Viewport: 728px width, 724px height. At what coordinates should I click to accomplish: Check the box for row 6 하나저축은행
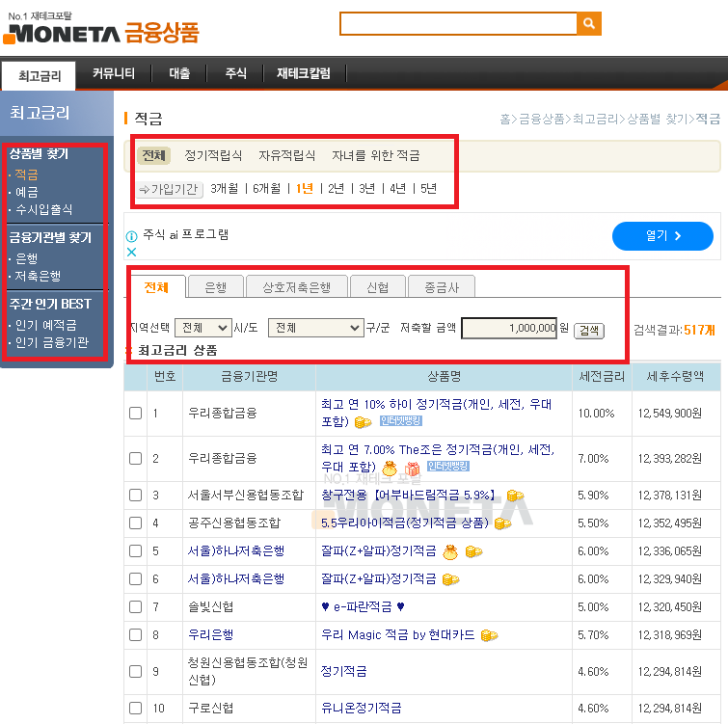click(x=136, y=578)
